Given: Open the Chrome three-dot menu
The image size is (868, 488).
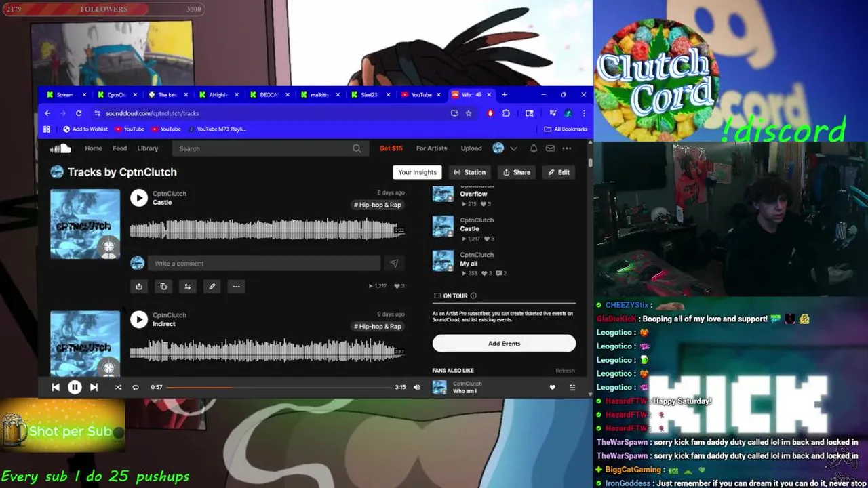Looking at the screenshot, I should coord(584,113).
